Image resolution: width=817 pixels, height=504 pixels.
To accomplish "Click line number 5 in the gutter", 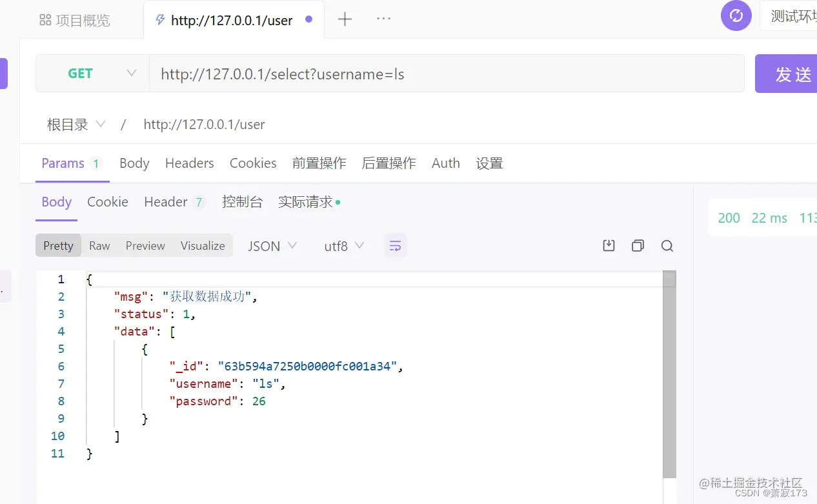I will pos(61,349).
